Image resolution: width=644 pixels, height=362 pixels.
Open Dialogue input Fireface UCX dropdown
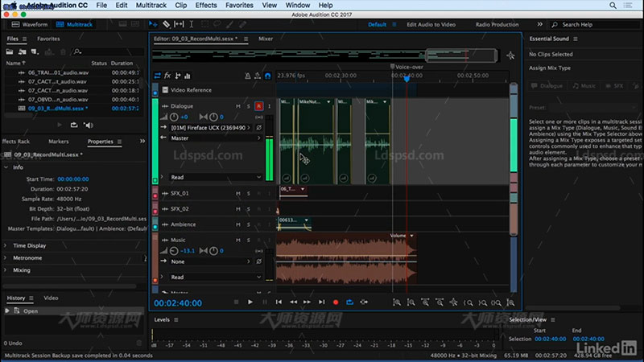pyautogui.click(x=211, y=128)
